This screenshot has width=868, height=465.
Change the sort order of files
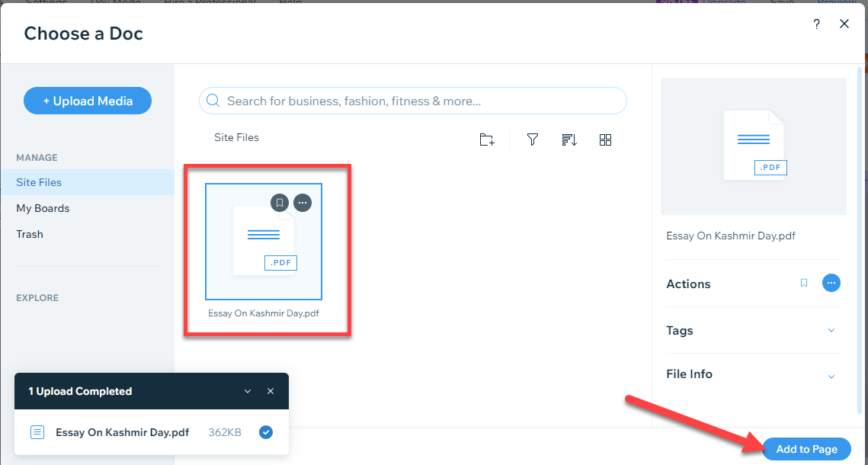[x=569, y=139]
